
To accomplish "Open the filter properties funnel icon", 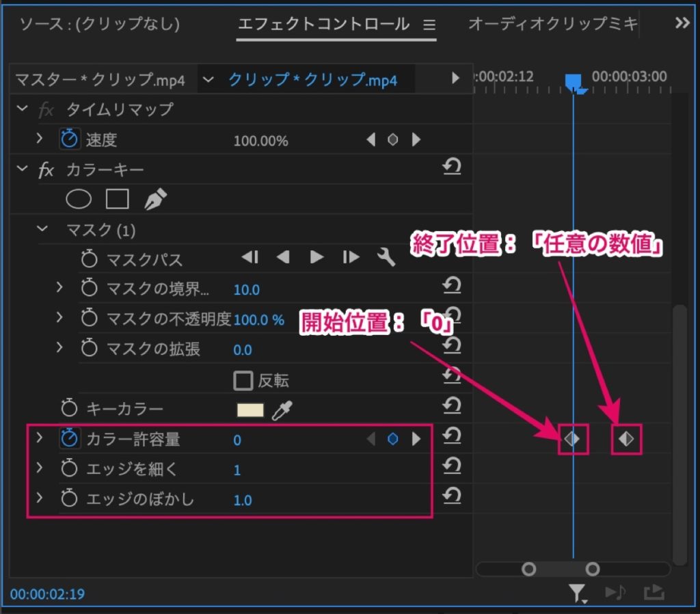I will click(x=578, y=594).
